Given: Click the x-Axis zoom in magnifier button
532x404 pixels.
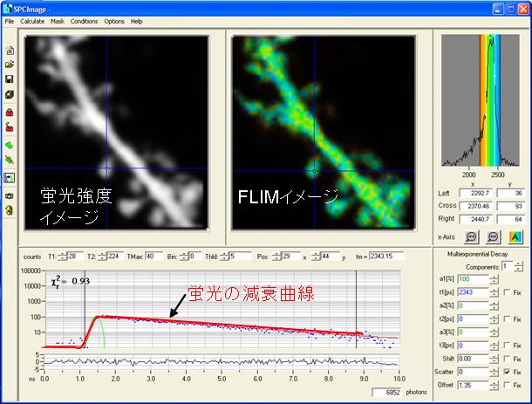Looking at the screenshot, I should (472, 236).
